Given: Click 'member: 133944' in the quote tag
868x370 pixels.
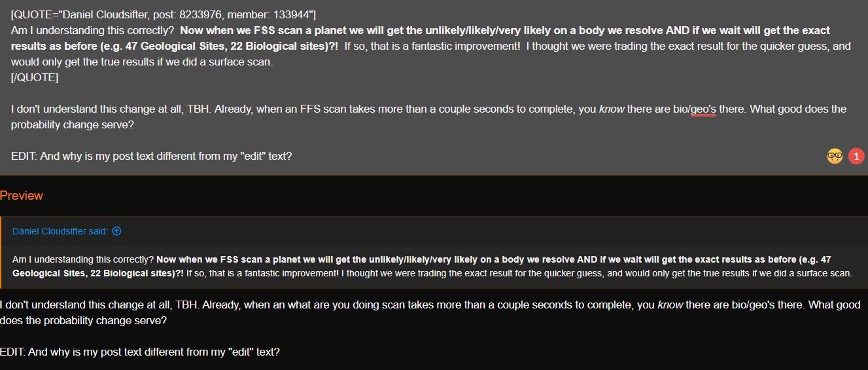Looking at the screenshot, I should [x=269, y=15].
